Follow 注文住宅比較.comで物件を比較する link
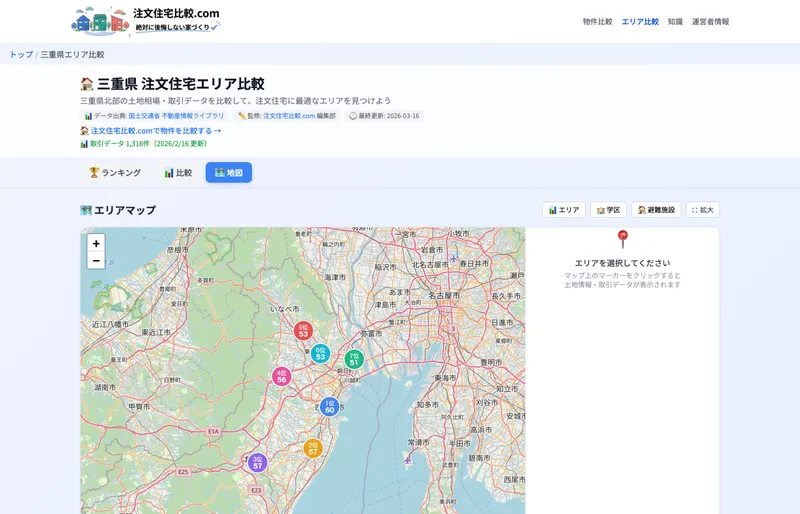The image size is (800, 514). (156, 131)
